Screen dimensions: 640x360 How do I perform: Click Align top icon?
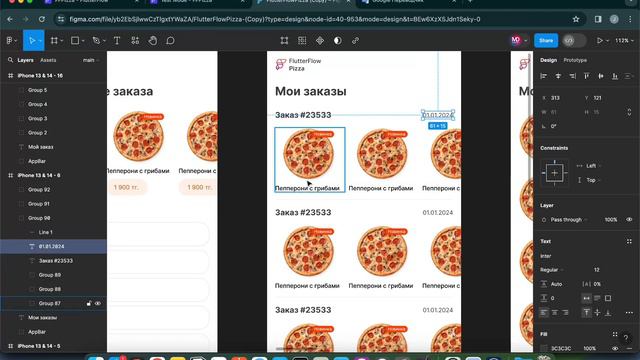click(x=587, y=76)
